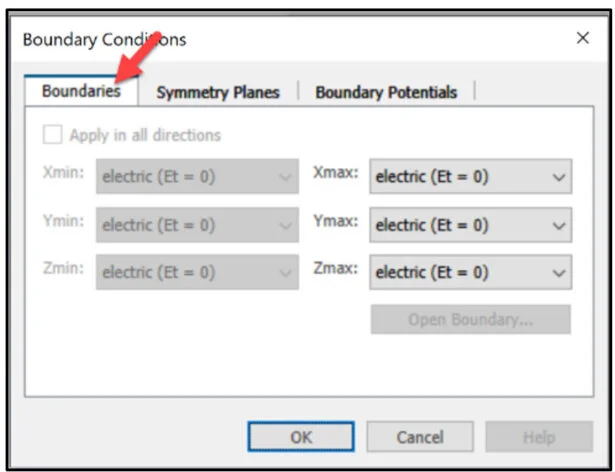This screenshot has width=615, height=472.
Task: Open Help for boundary conditions
Action: [x=538, y=437]
